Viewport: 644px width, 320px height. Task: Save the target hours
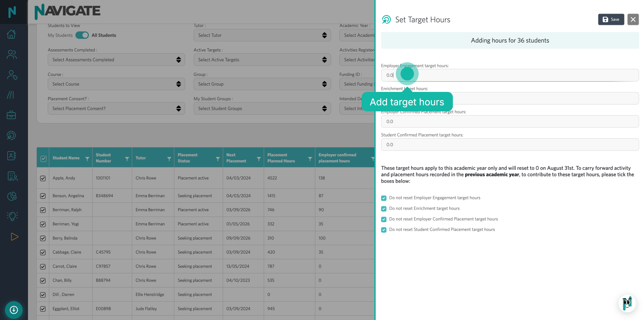click(x=611, y=19)
